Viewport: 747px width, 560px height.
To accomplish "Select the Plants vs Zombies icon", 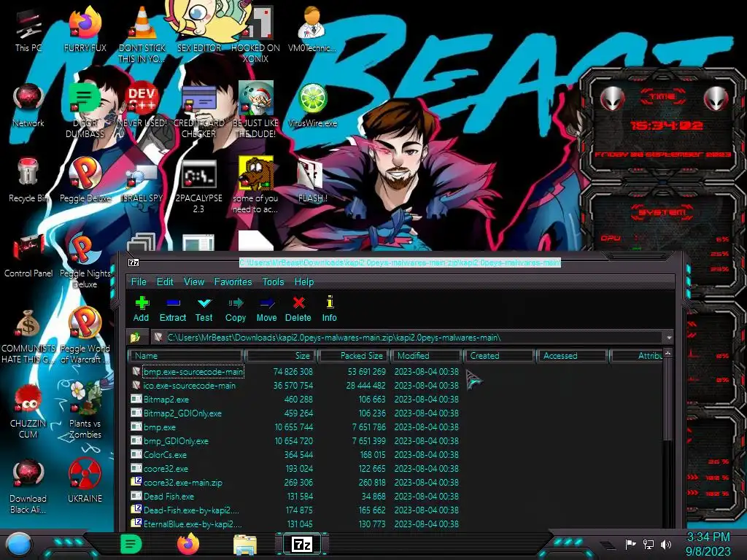I will click(85, 411).
